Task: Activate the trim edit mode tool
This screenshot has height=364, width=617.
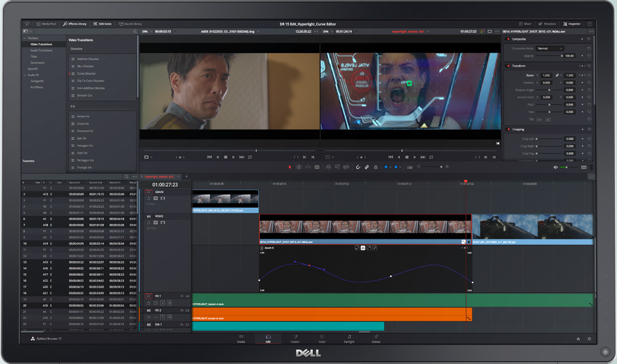Action: point(299,167)
